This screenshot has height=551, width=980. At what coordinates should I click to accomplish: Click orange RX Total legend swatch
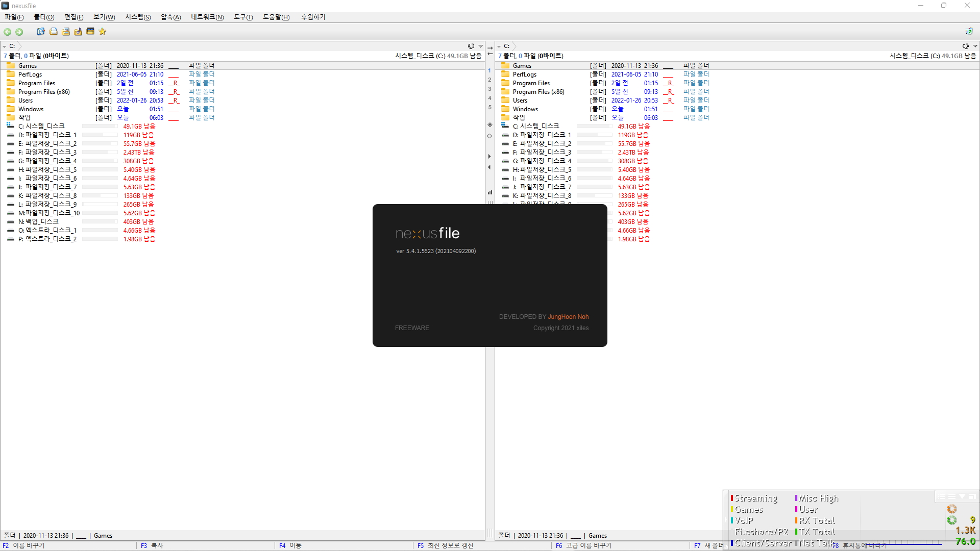[796, 521]
